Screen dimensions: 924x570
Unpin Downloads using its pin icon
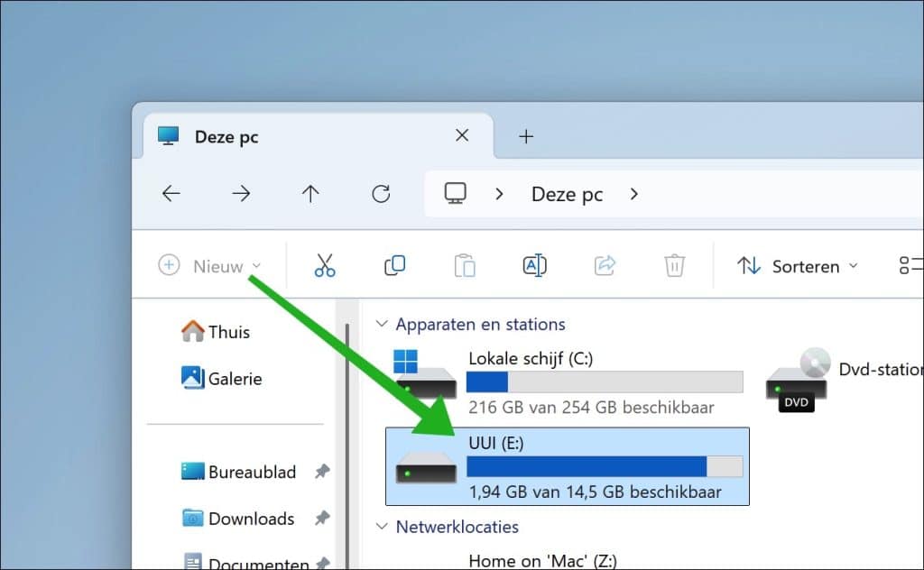point(322,518)
